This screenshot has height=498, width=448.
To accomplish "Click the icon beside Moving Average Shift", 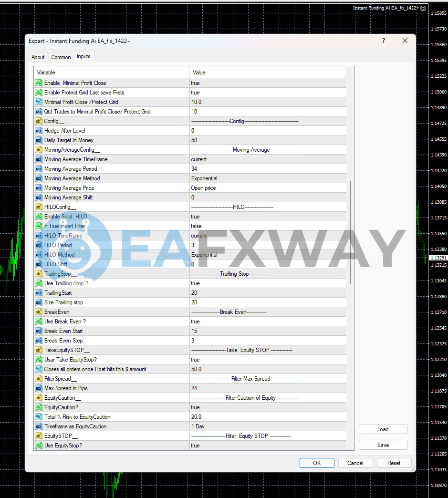I will (39, 197).
